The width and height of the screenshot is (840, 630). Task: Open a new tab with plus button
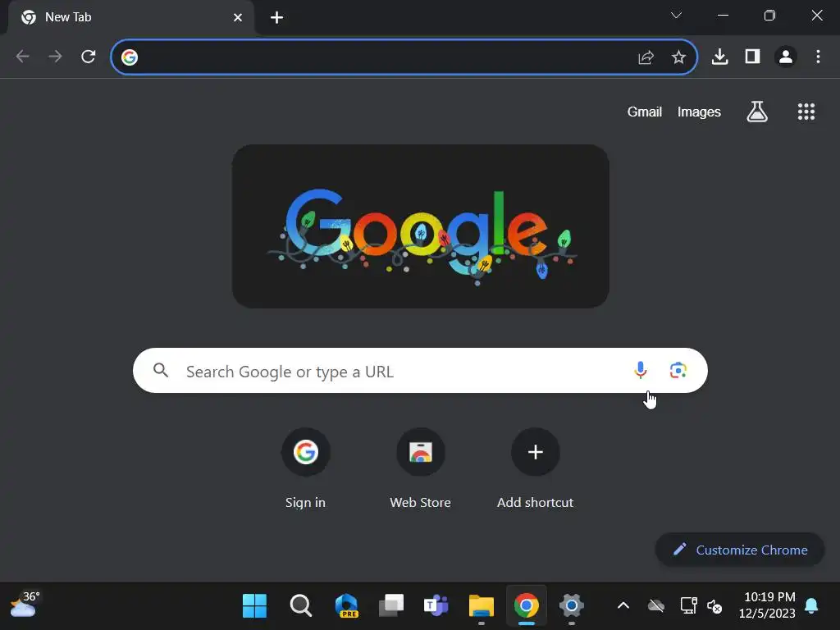coord(276,18)
